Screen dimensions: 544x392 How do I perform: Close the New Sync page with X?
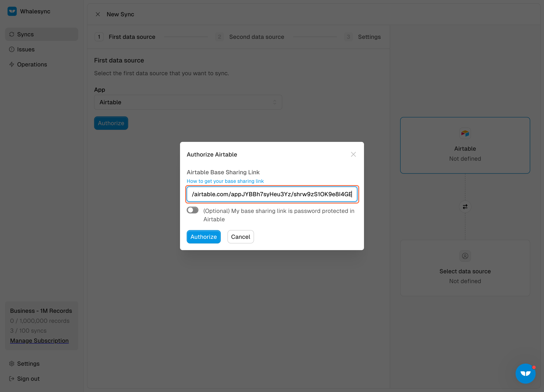(98, 14)
